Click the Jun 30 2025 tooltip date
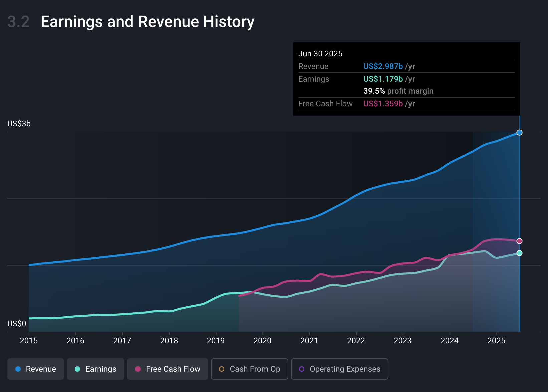 [320, 54]
